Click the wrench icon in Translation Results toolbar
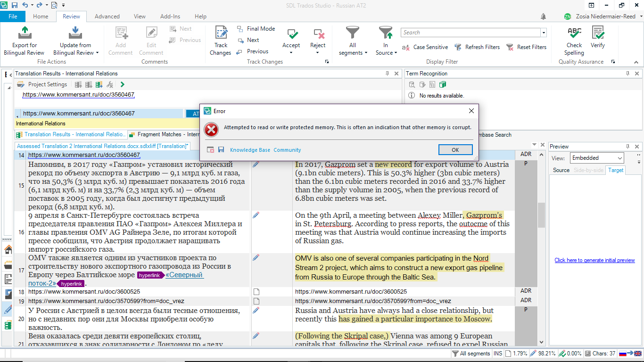This screenshot has width=644, height=362. (x=110, y=84)
